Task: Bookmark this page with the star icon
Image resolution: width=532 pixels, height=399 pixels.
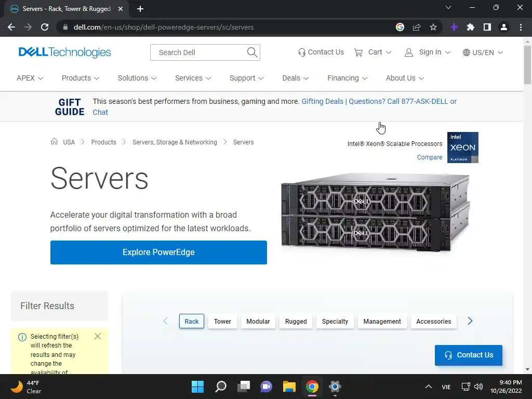Action: (x=433, y=27)
